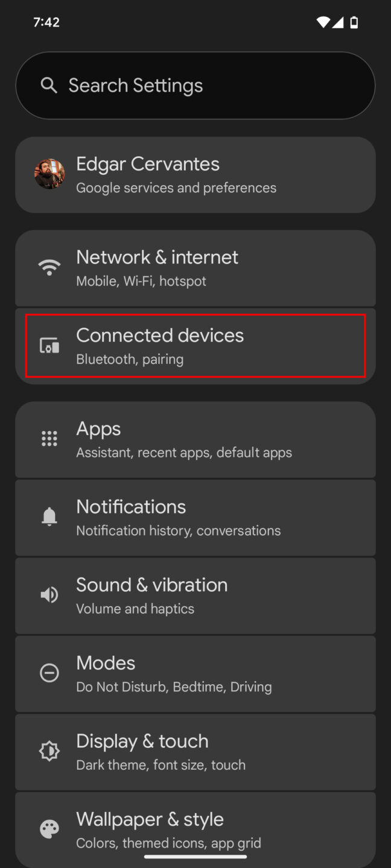Image resolution: width=391 pixels, height=868 pixels.
Task: Click the Notifications bell icon
Action: 49,517
